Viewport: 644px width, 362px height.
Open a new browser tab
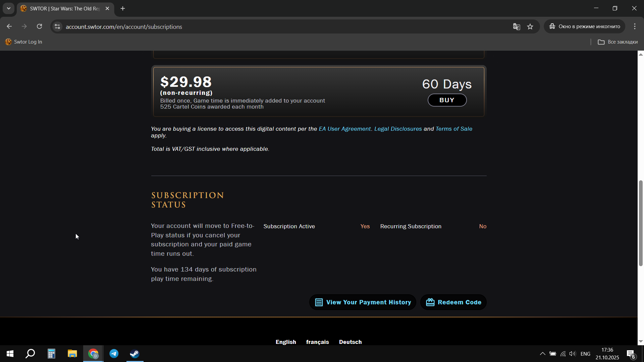point(123,8)
